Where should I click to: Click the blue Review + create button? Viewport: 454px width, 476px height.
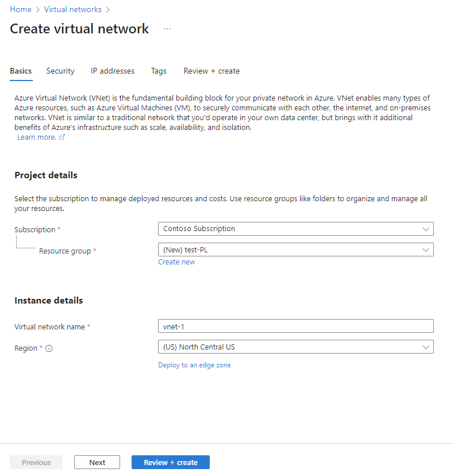point(170,462)
